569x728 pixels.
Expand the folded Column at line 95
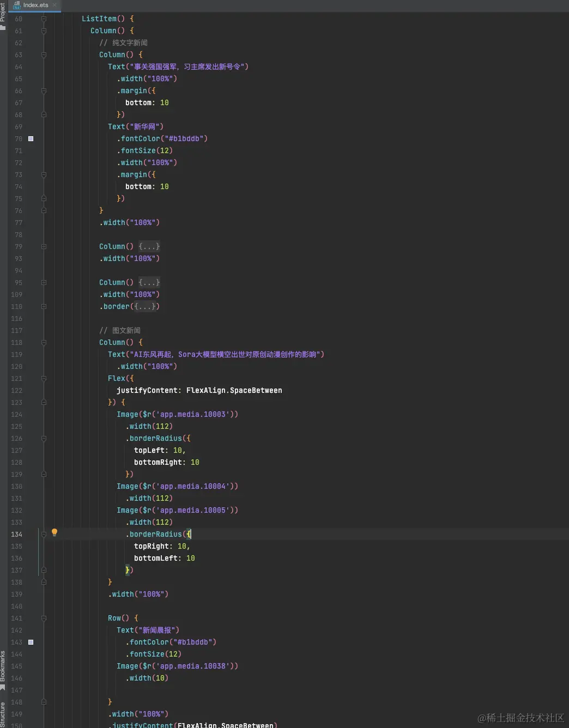[44, 282]
